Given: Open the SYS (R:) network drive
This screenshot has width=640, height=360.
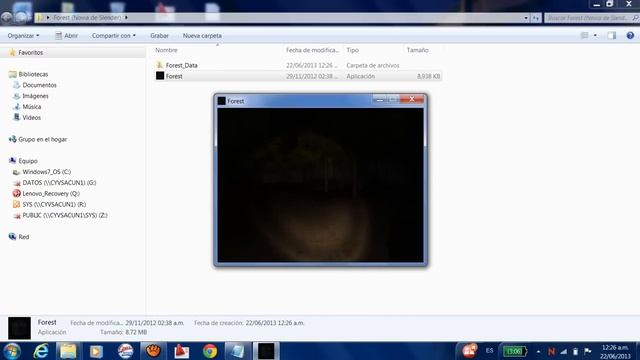Looking at the screenshot, I should [54, 204].
